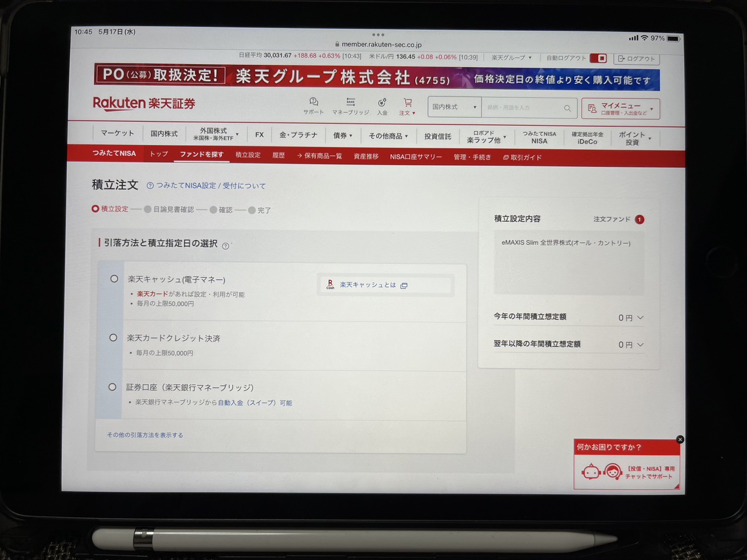
Task: Click the 米ドル/円 136.45 ticker
Action: point(423,57)
